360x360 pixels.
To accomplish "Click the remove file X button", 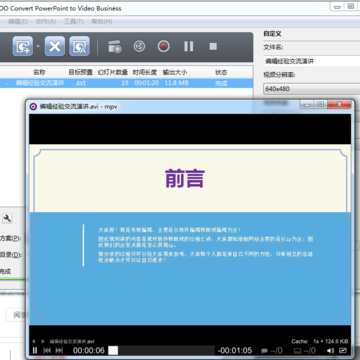I will [x=55, y=46].
